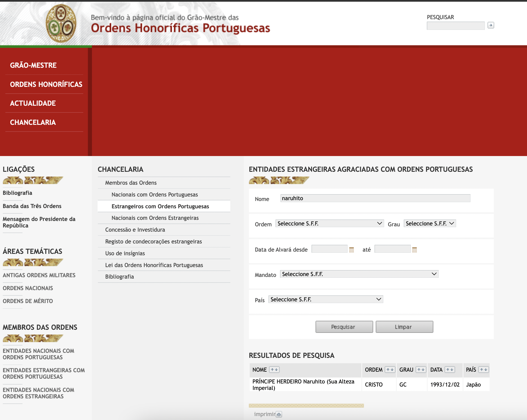This screenshot has width=527, height=420.
Task: Open the 'Data de Alvará desde' calendar picker
Action: [x=351, y=250]
